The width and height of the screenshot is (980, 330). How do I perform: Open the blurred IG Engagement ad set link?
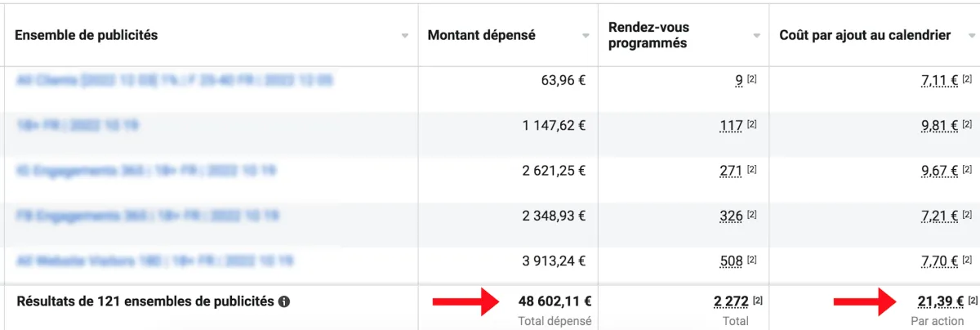click(145, 171)
